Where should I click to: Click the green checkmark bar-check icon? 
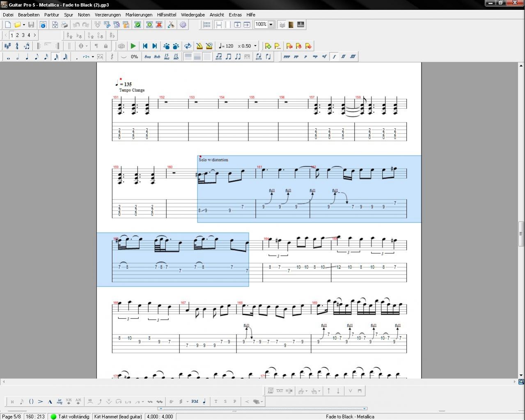click(x=138, y=25)
